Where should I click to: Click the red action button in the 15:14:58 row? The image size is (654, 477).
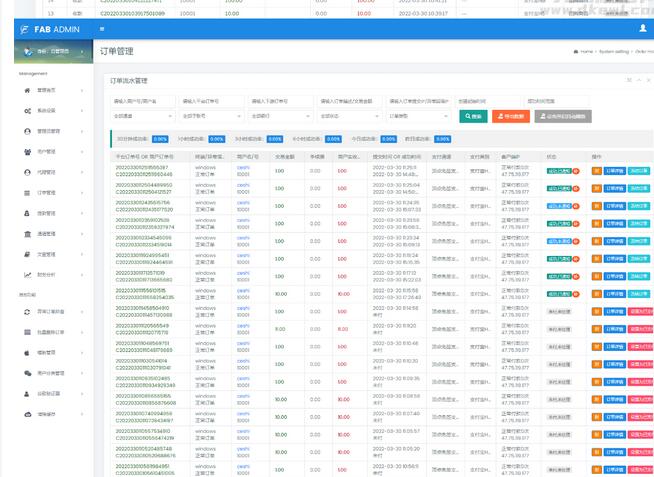[x=641, y=311]
